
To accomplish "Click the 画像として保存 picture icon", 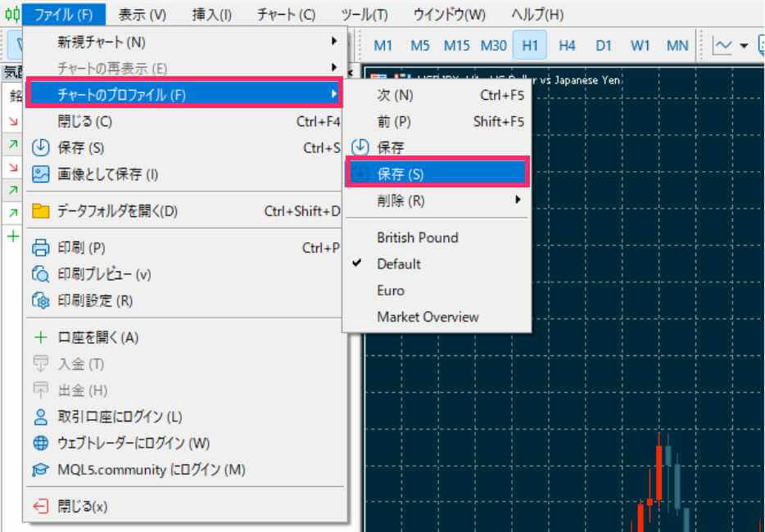I will click(40, 174).
